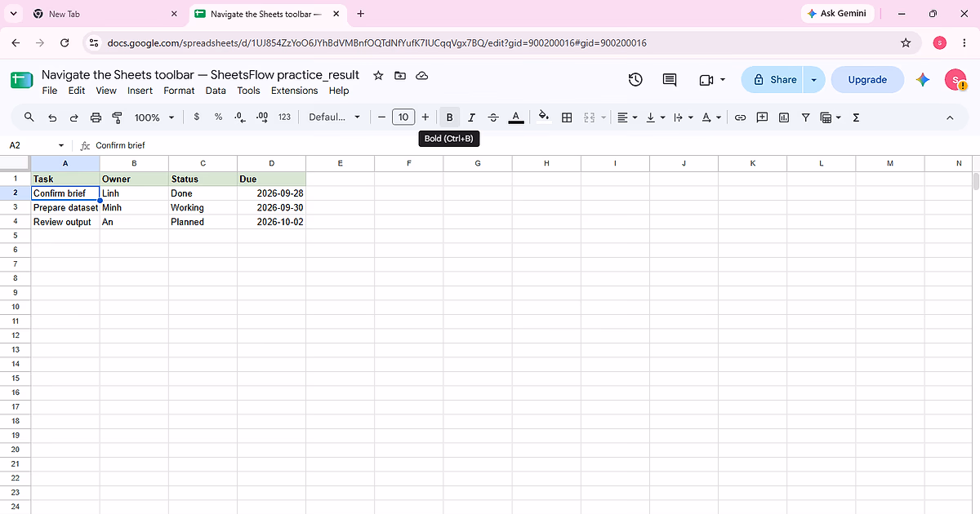Open the Format menu
This screenshot has height=514, width=980.
(179, 91)
